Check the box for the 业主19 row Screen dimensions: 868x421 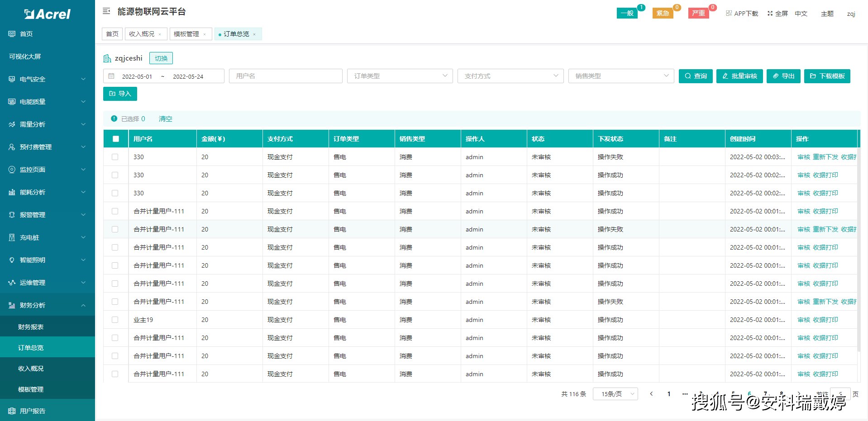coord(115,320)
